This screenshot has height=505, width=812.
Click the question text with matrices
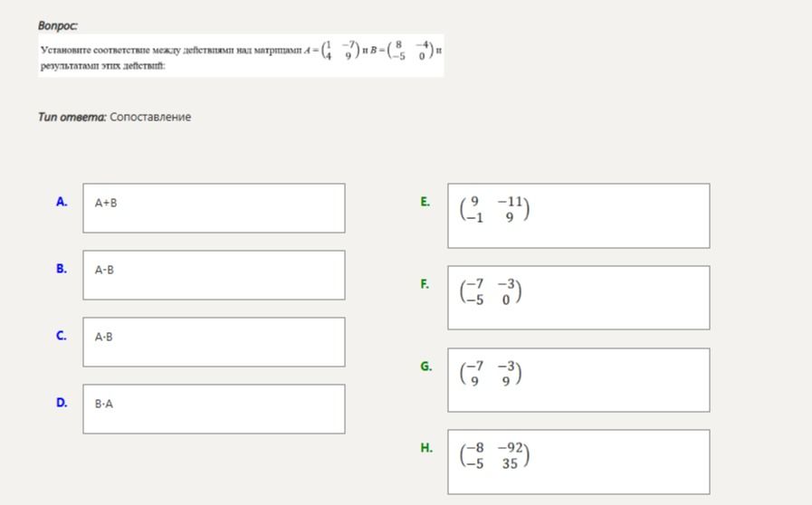click(x=241, y=55)
